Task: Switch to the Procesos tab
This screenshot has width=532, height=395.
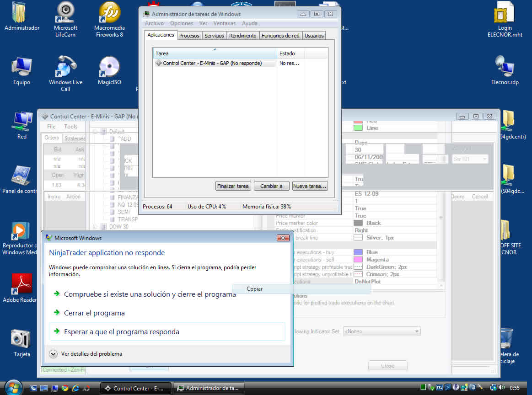Action: (189, 36)
